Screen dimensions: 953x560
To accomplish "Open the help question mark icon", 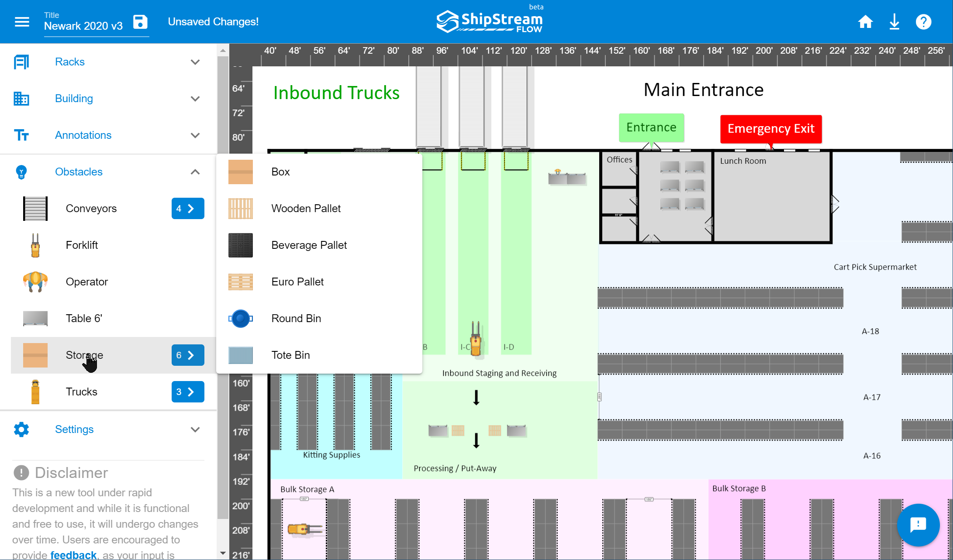I will pyautogui.click(x=923, y=22).
